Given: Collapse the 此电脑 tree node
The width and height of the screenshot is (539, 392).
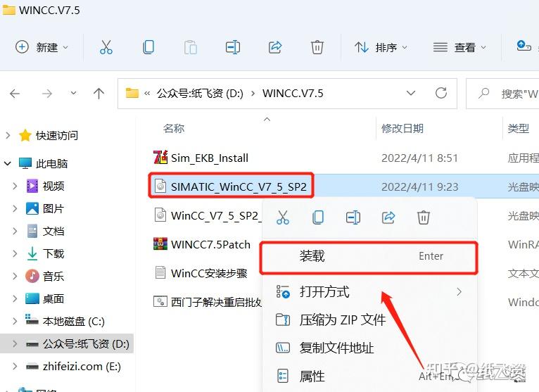Looking at the screenshot, I should (x=8, y=163).
